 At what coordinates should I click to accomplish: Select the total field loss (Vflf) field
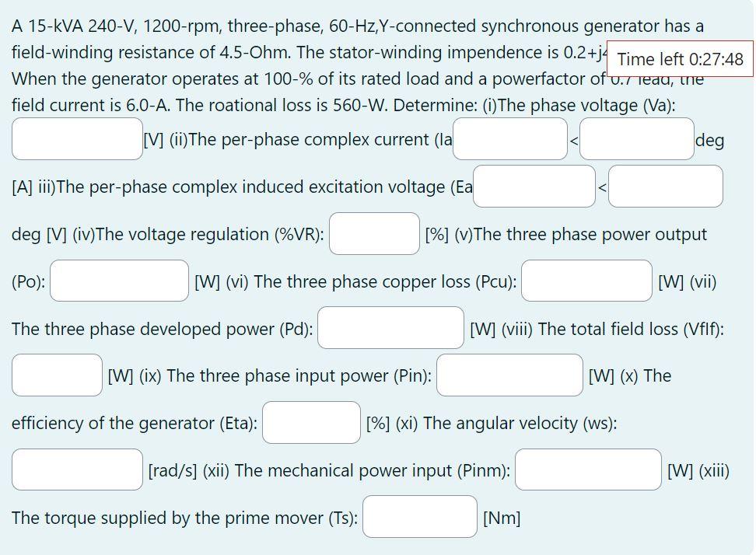(56, 375)
